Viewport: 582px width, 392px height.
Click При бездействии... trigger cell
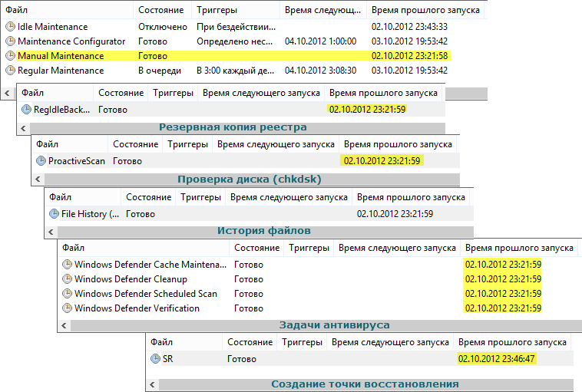point(236,27)
